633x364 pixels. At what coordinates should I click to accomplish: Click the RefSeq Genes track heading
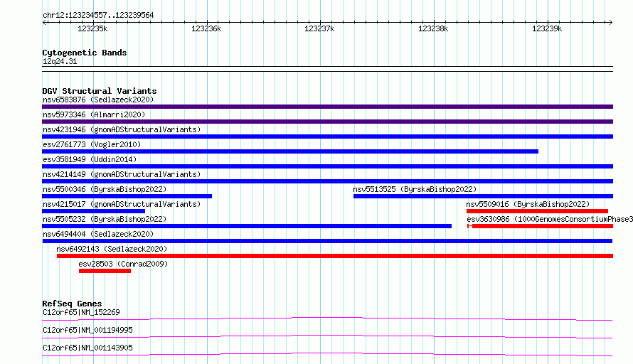point(72,304)
